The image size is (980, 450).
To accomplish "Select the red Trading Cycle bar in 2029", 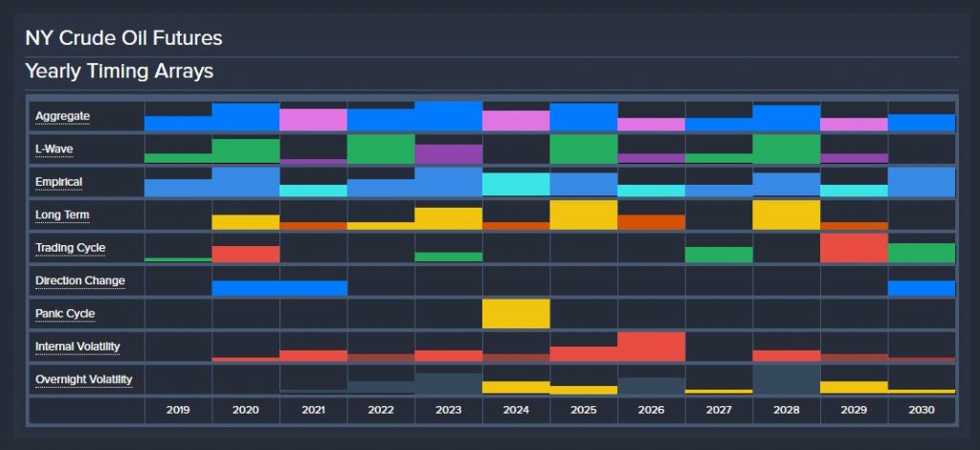I will (x=854, y=248).
